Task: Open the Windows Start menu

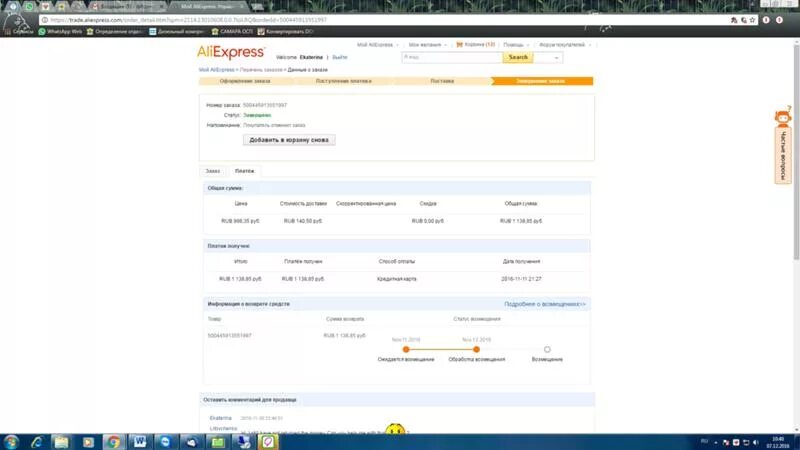Action: point(11,442)
